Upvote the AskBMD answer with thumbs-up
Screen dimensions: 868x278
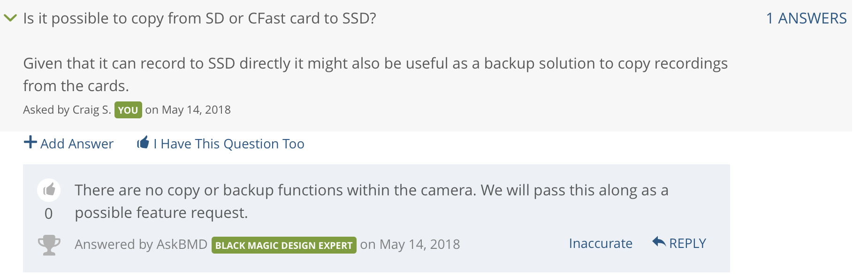49,190
